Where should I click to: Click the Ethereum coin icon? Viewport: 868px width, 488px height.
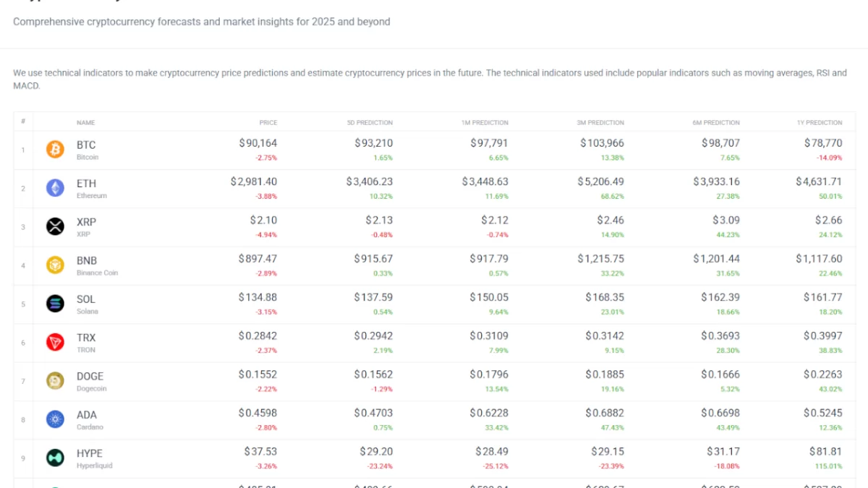click(x=56, y=189)
